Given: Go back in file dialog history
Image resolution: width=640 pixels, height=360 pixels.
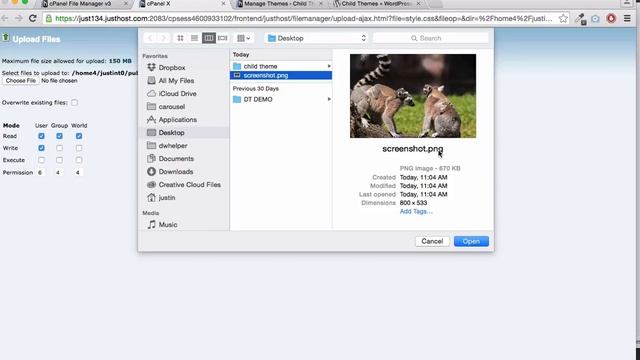Looking at the screenshot, I should 150,38.
